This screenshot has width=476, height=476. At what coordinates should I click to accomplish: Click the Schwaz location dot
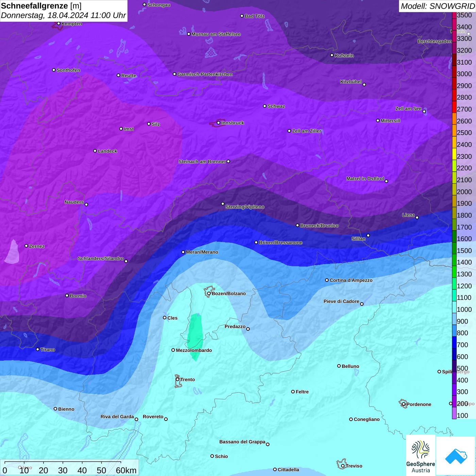265,106
